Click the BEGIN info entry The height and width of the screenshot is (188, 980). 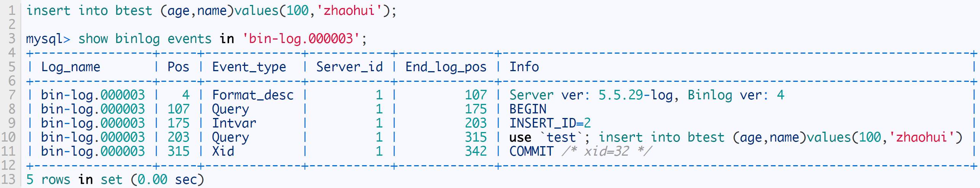pos(528,109)
